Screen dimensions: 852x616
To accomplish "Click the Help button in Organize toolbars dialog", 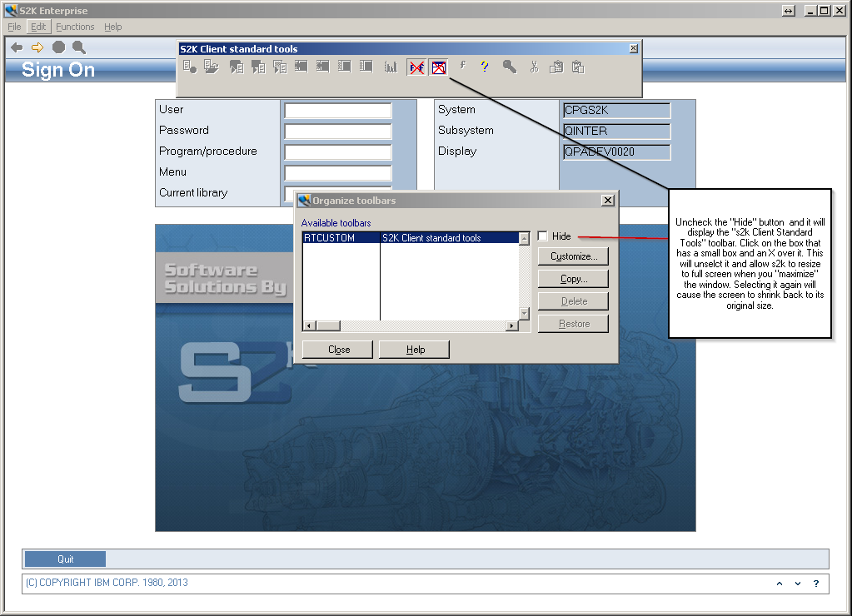I will [414, 350].
